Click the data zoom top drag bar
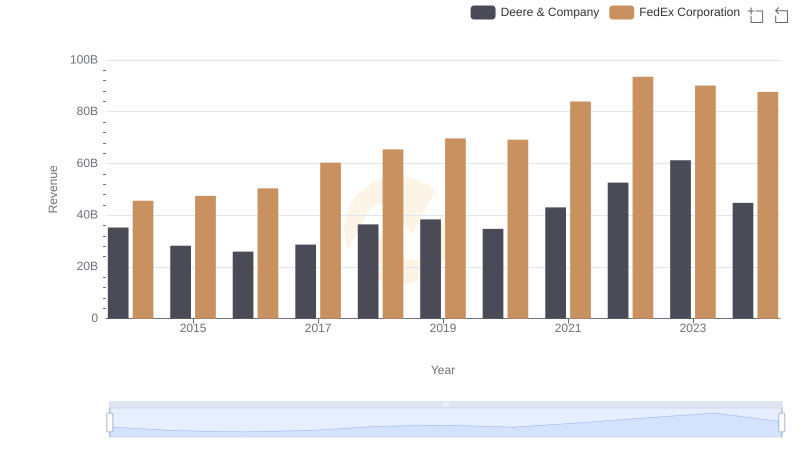 pyautogui.click(x=445, y=404)
